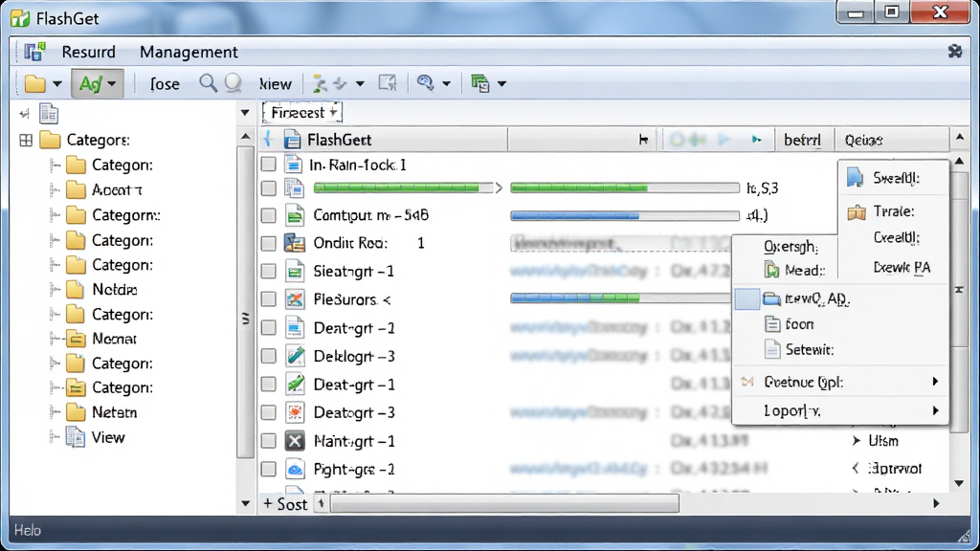Select the zoom search globe icon
Screen dimensions: 980x551
click(425, 83)
